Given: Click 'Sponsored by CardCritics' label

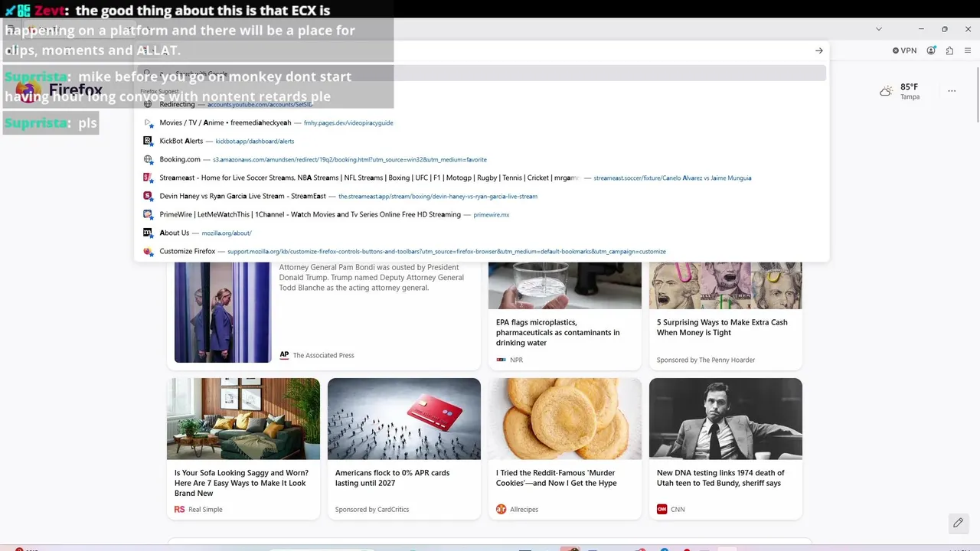Looking at the screenshot, I should click(x=372, y=509).
